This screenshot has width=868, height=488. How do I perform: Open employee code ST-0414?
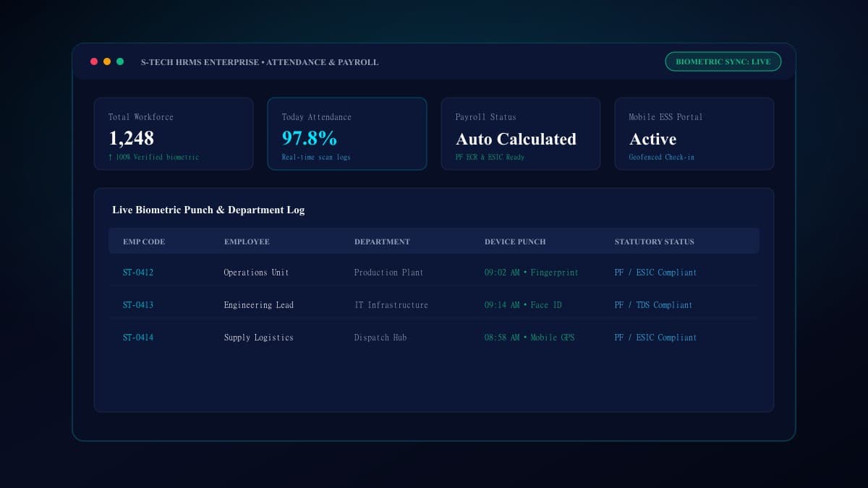(138, 338)
